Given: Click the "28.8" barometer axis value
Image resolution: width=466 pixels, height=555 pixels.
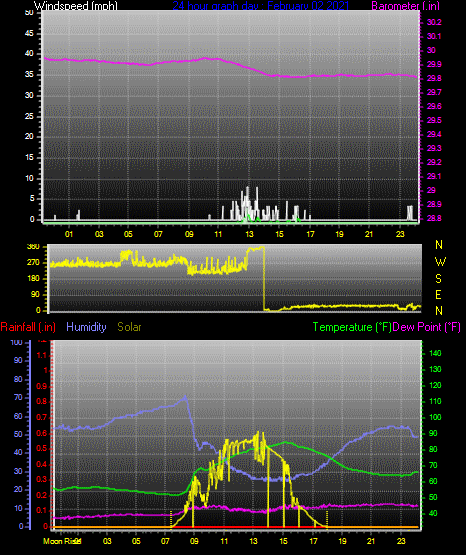Looking at the screenshot, I should click(x=434, y=218).
